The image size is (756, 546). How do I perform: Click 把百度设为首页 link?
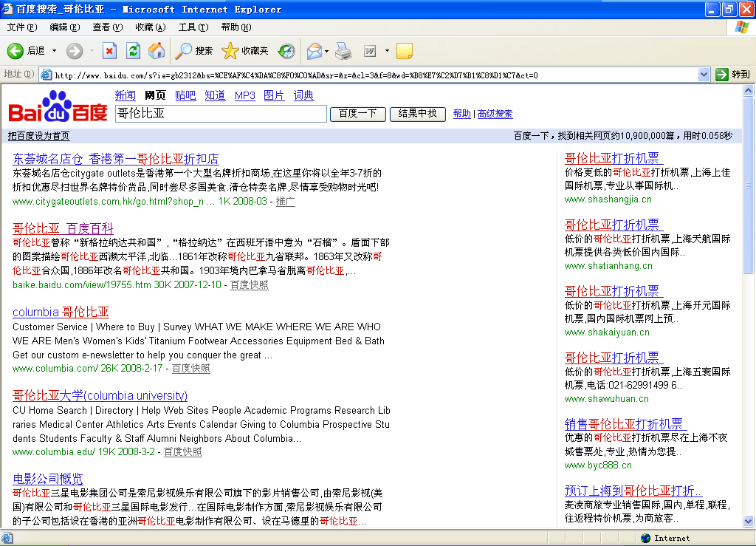(x=38, y=136)
